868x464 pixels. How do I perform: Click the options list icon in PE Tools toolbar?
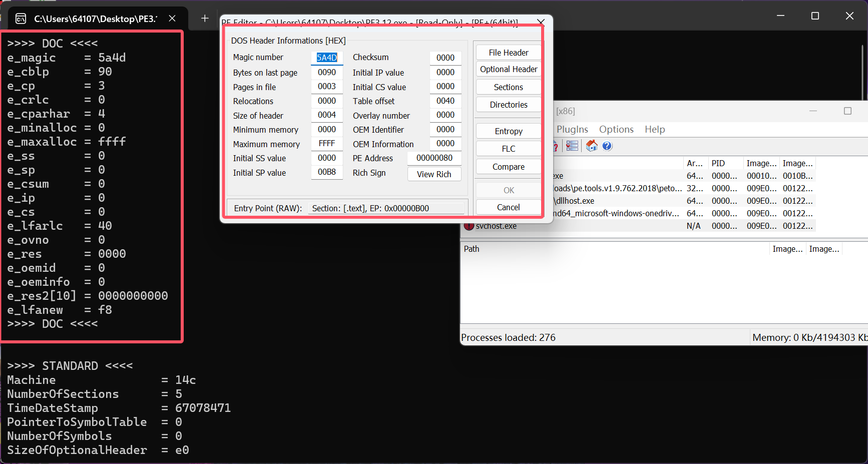[x=572, y=146]
